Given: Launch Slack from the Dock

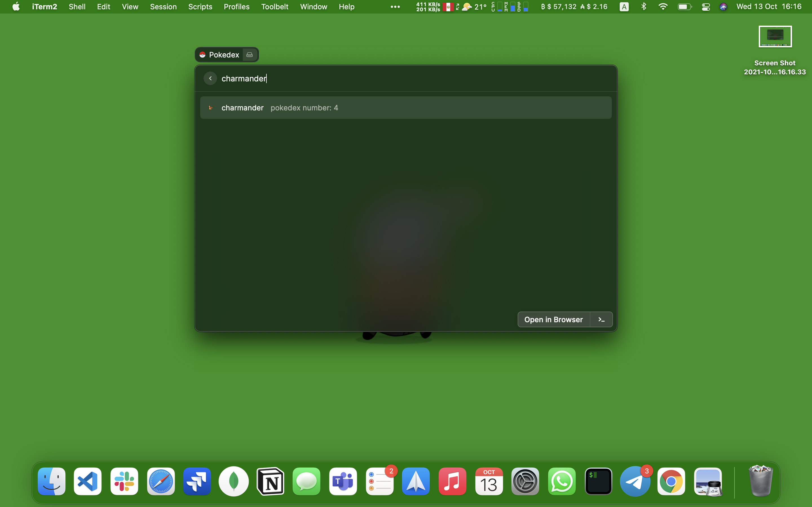Looking at the screenshot, I should tap(124, 482).
